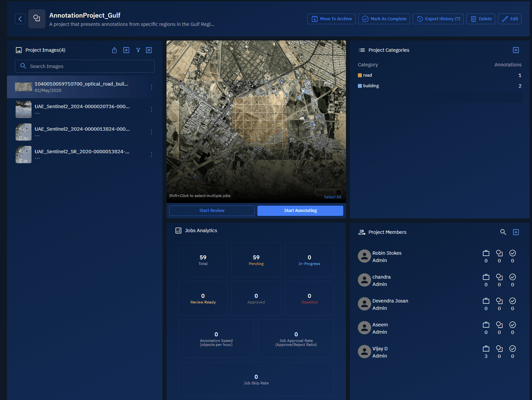Search project members using the magnifier icon
Screen dimensions: 532x400
point(503,232)
